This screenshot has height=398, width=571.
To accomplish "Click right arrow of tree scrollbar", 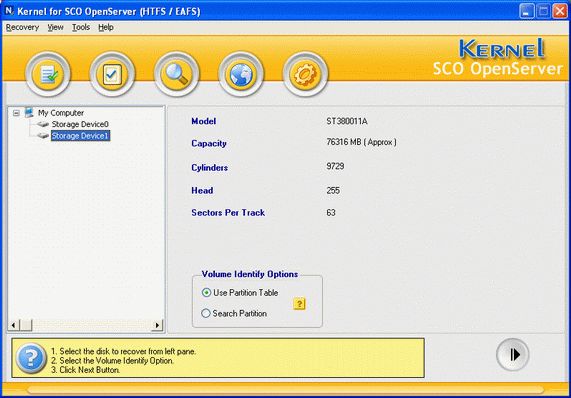I will (157, 325).
